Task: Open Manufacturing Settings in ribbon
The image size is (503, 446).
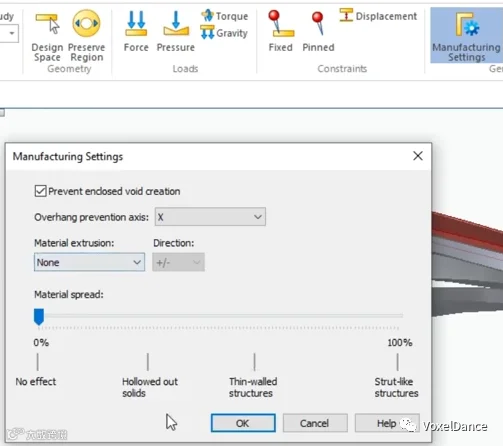Action: (x=466, y=35)
